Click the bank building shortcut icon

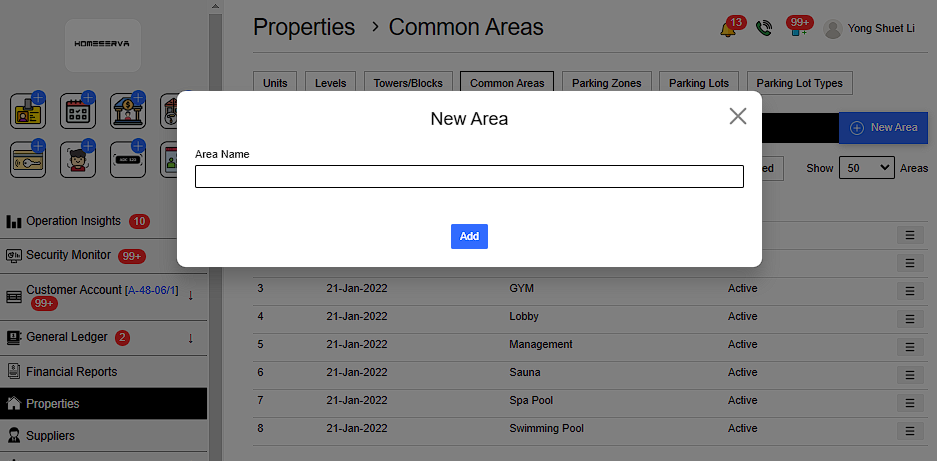point(127,111)
